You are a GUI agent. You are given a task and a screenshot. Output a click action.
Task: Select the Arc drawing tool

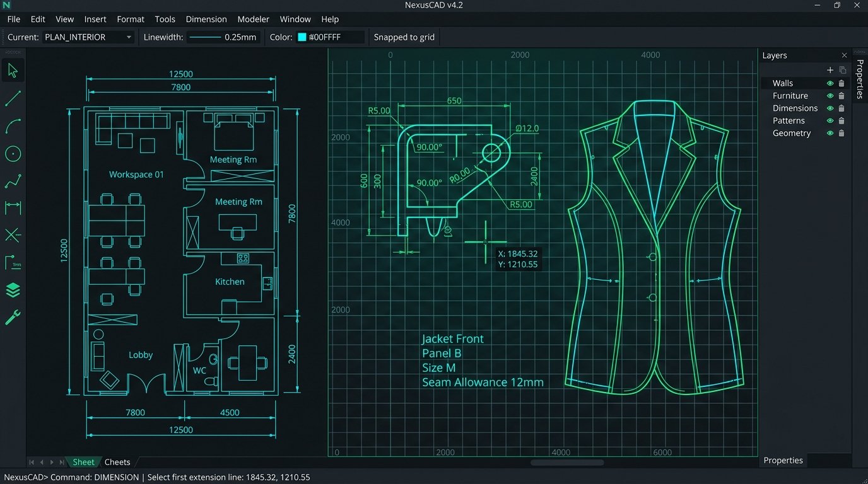[13, 126]
